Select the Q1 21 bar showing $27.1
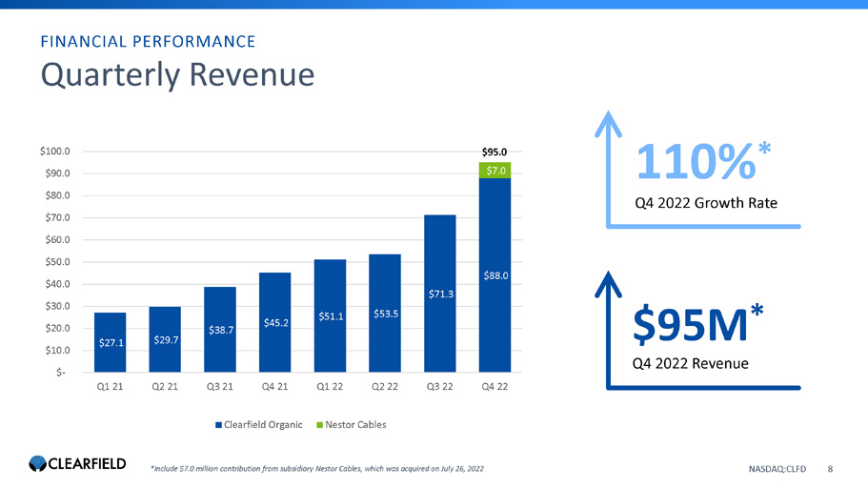This screenshot has height=488, width=868. 110,342
